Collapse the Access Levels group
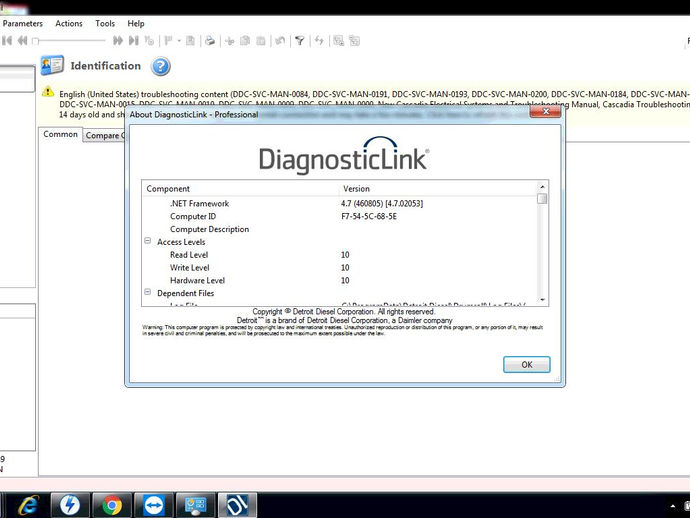690x518 pixels. 148,241
